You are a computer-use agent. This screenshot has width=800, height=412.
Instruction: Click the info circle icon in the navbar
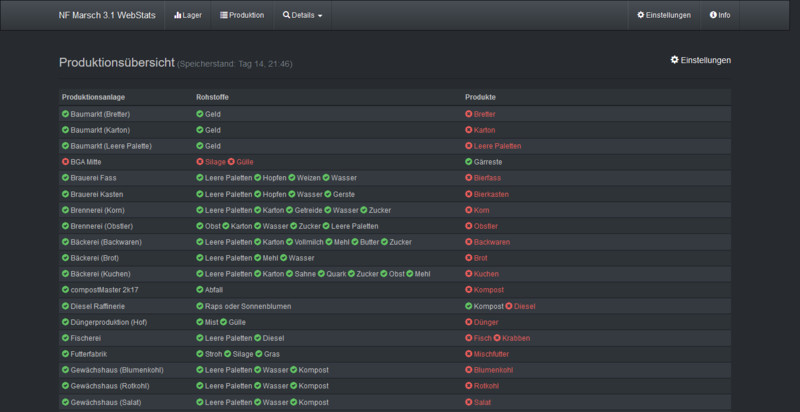[713, 15]
